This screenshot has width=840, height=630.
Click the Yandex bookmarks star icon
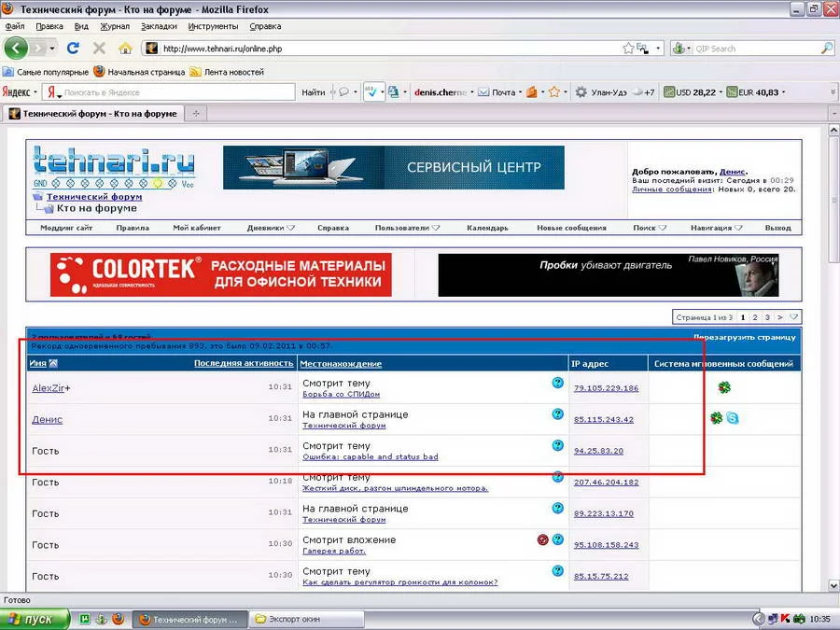[554, 92]
